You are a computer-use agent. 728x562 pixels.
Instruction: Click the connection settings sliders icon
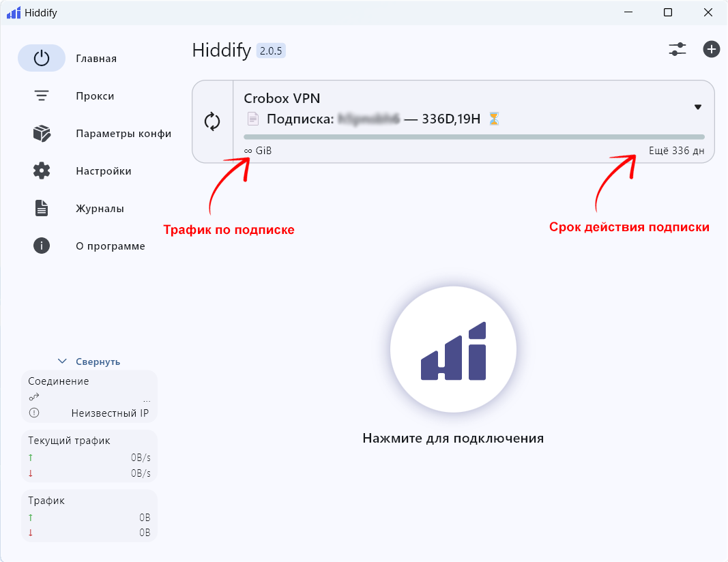(x=678, y=49)
